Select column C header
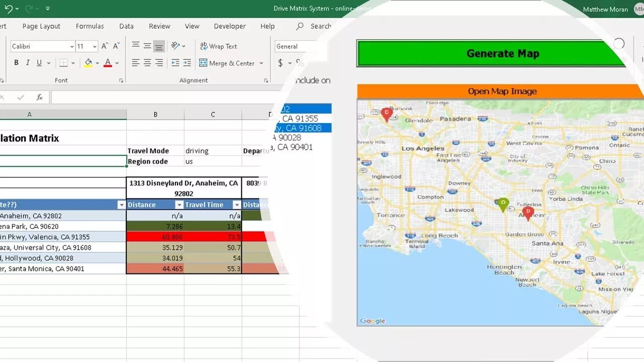 click(x=213, y=115)
